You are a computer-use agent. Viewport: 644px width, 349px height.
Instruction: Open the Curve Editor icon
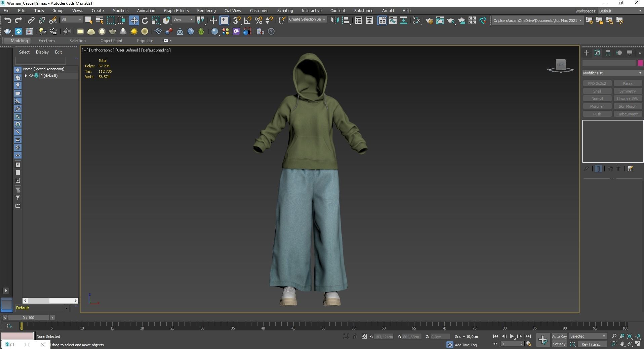point(393,21)
